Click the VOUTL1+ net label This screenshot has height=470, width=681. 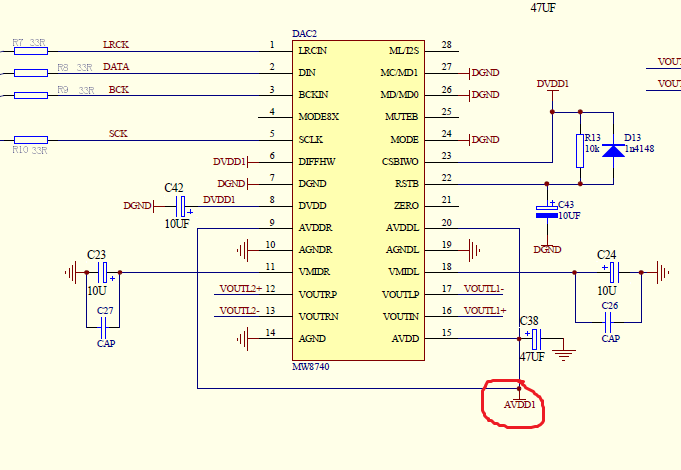pyautogui.click(x=485, y=311)
